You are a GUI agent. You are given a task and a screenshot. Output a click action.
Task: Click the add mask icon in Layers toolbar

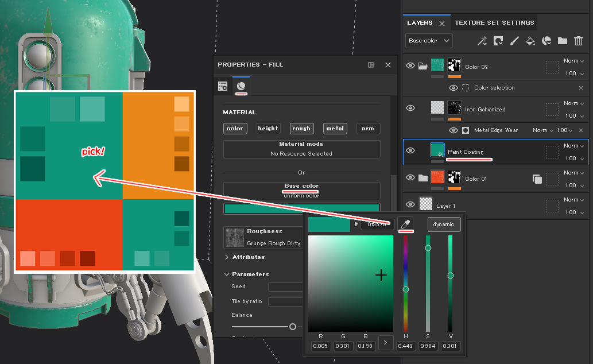click(x=498, y=41)
